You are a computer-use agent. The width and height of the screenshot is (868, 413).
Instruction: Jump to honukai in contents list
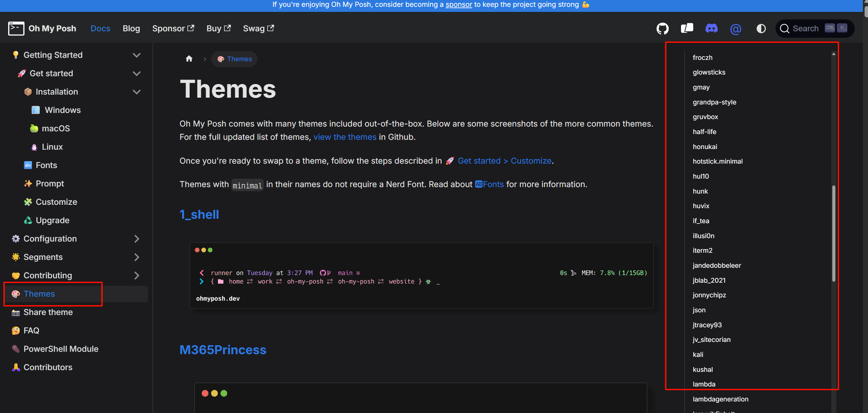coord(705,147)
